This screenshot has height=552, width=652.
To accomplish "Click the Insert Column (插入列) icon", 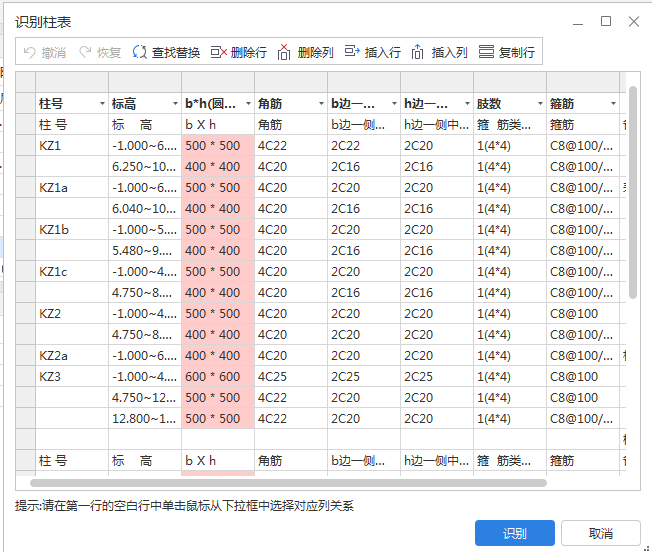I will click(x=417, y=52).
